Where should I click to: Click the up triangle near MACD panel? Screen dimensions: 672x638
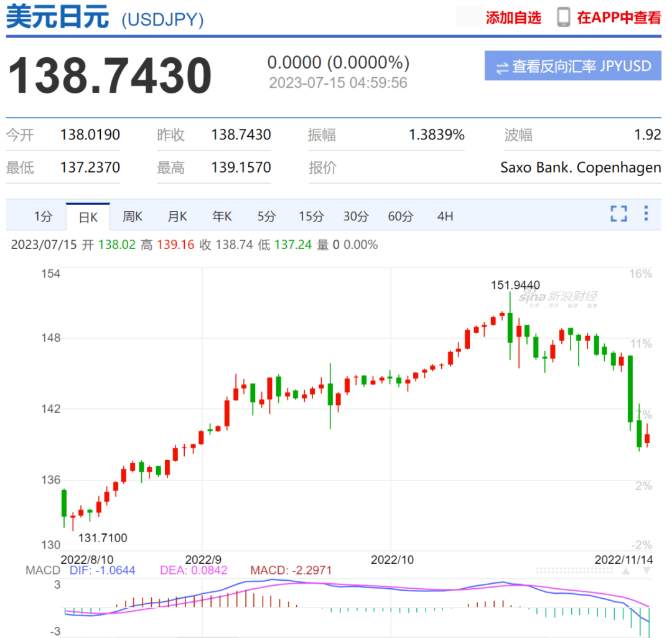coord(626,571)
